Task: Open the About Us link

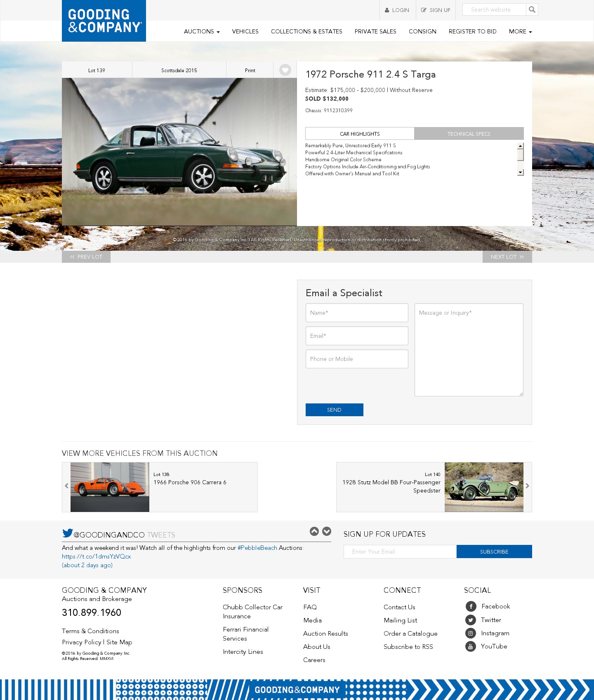Action: click(317, 647)
